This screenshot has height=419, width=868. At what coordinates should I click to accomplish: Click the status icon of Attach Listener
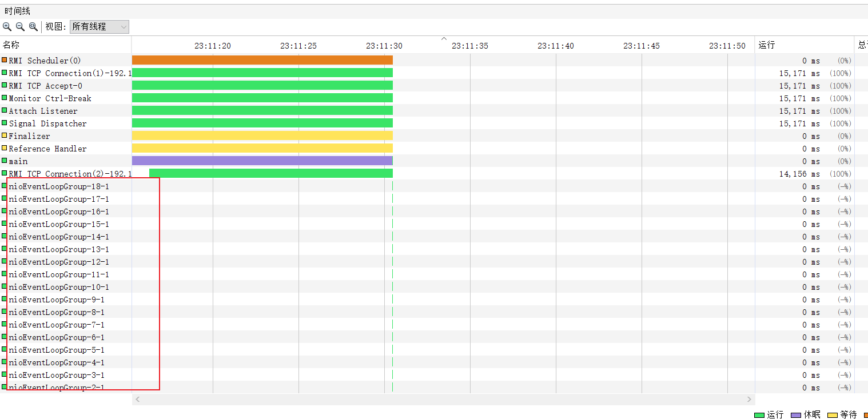point(5,110)
